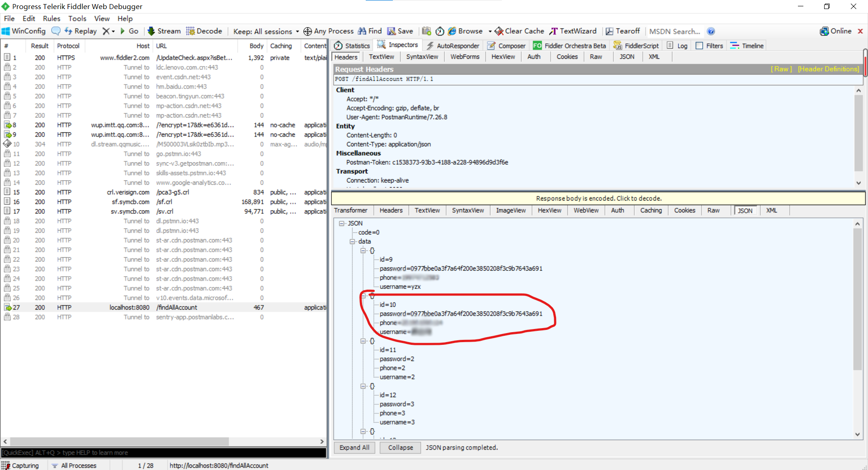Open Browse dropdown arrow

pyautogui.click(x=490, y=32)
